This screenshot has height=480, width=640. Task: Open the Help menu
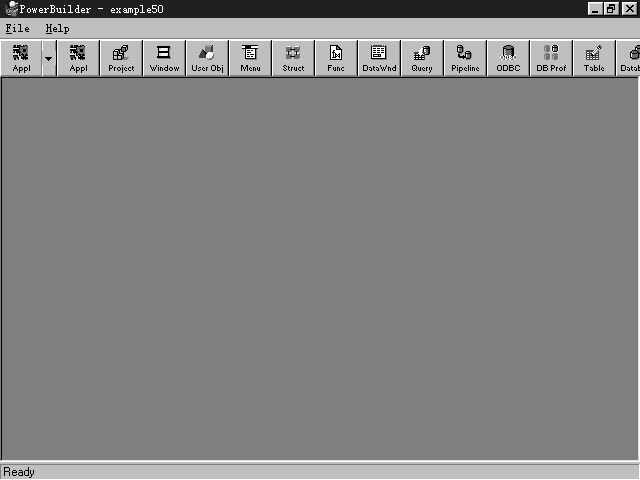[x=58, y=29]
